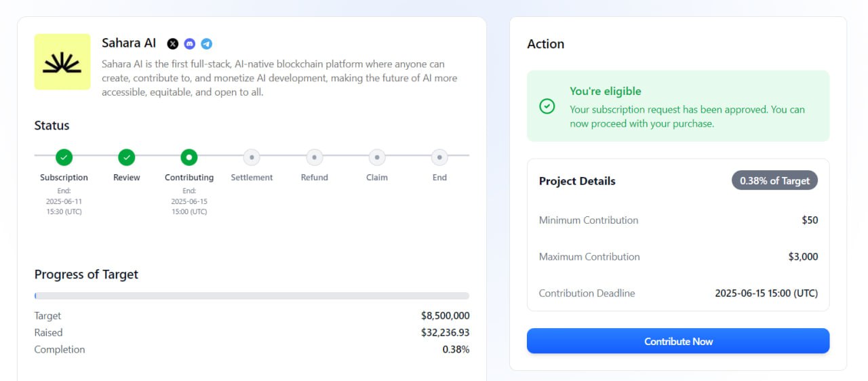Image resolution: width=868 pixels, height=381 pixels.
Task: Click the 'Raised' row label
Action: [x=48, y=333]
